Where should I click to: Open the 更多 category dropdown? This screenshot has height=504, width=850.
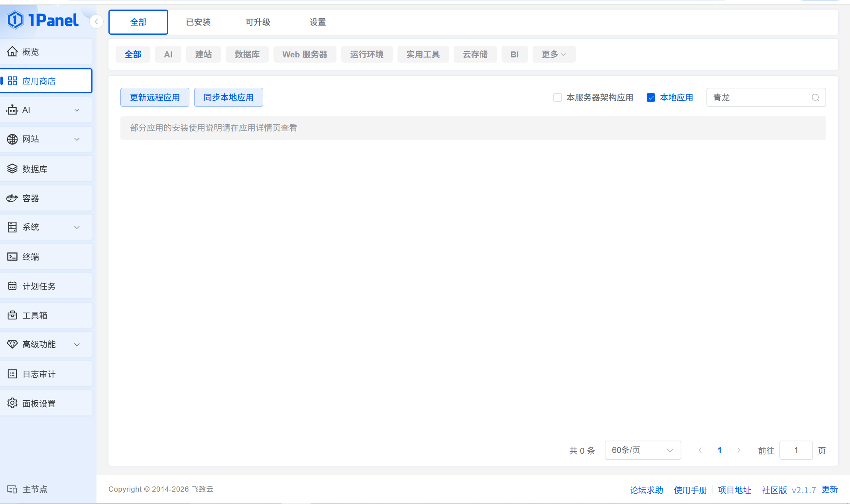[553, 54]
